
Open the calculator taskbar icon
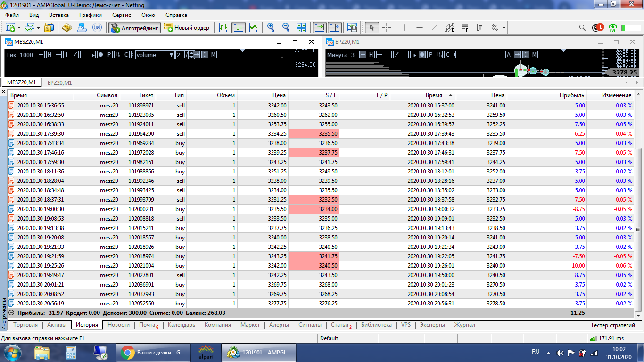pos(71,352)
